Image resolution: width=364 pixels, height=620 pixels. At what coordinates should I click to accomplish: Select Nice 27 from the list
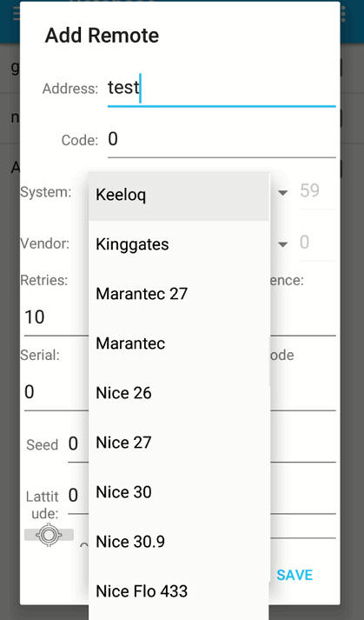179,443
